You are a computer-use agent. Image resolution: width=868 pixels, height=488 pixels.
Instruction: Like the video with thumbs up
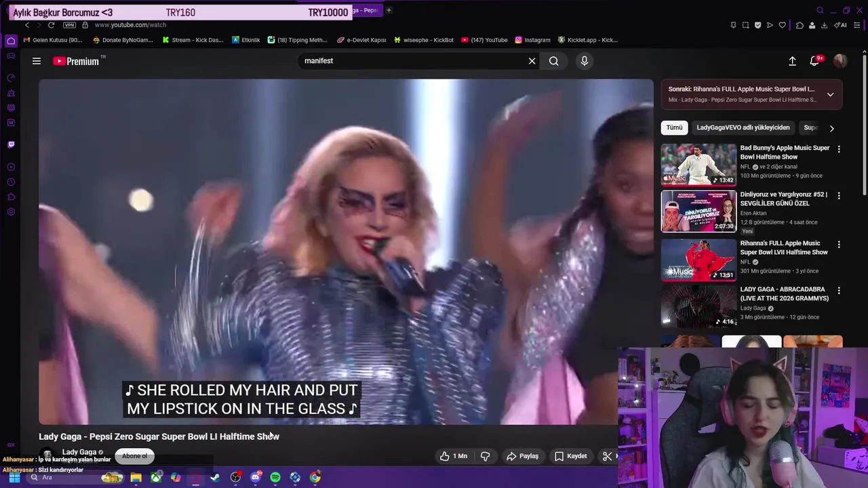tap(454, 456)
